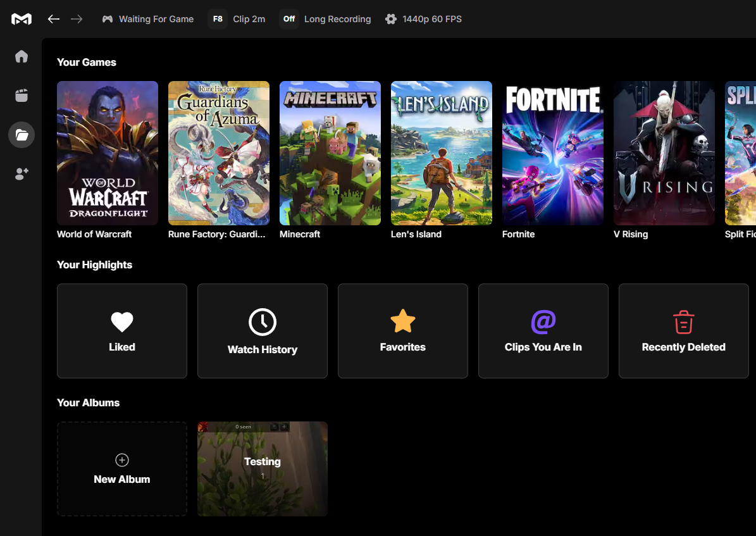Click the World of Warcraft title text

point(94,234)
